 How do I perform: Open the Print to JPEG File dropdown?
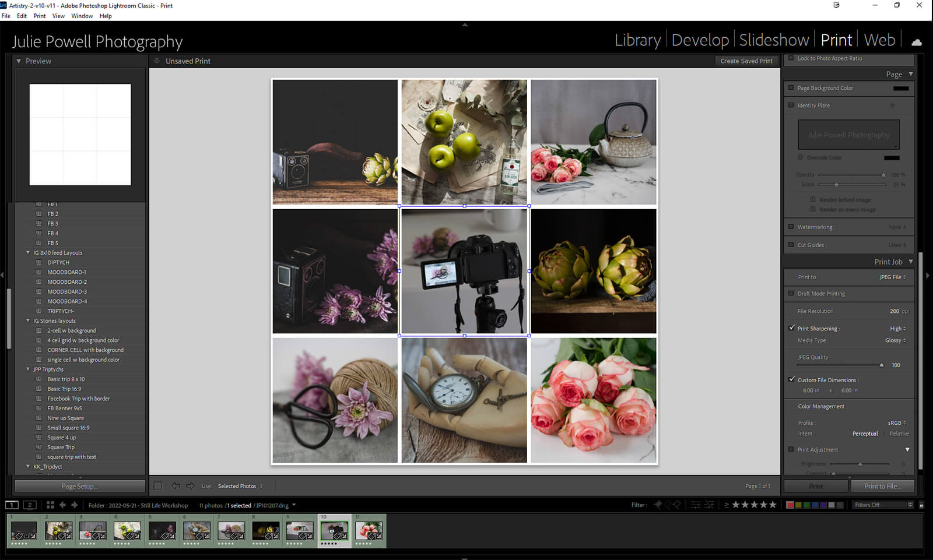[x=892, y=277]
